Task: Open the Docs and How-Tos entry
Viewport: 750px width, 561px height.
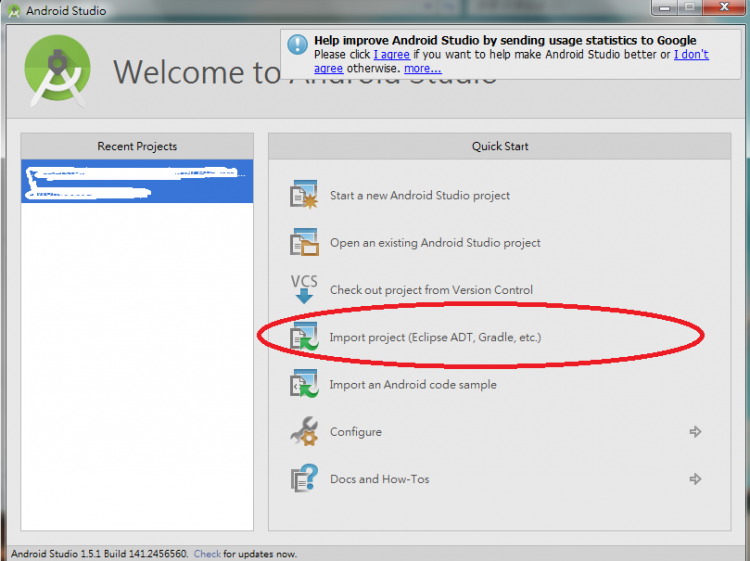Action: tap(379, 479)
